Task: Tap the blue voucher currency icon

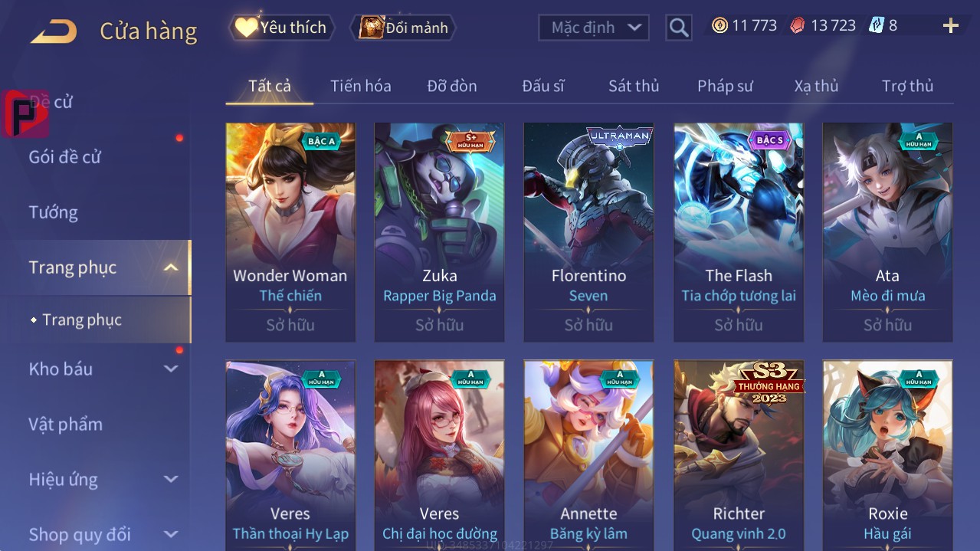Action: [876, 25]
